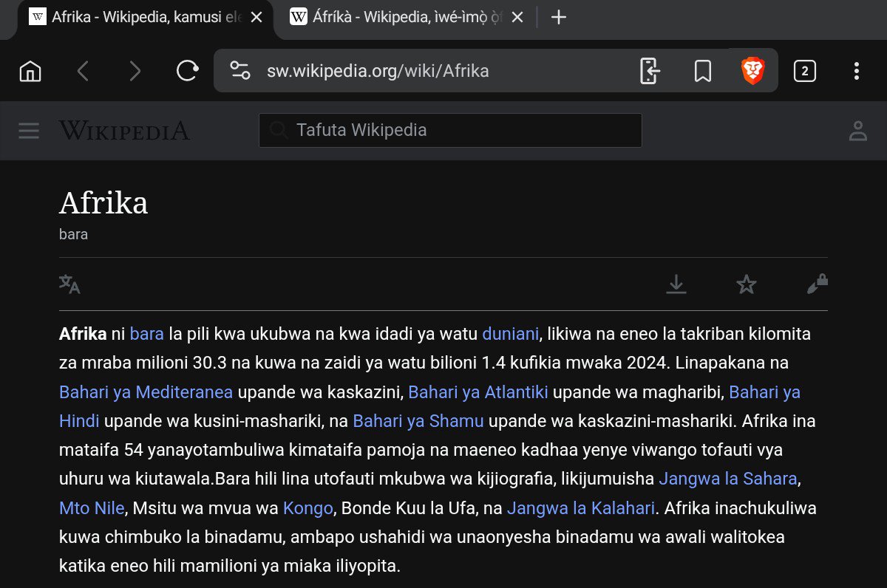Viewport: 887px width, 588px height.
Task: Open the Bahari ya Shamu link
Action: 418,421
